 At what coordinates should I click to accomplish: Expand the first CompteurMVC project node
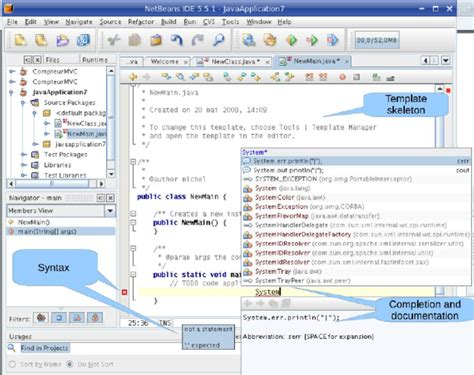click(12, 71)
